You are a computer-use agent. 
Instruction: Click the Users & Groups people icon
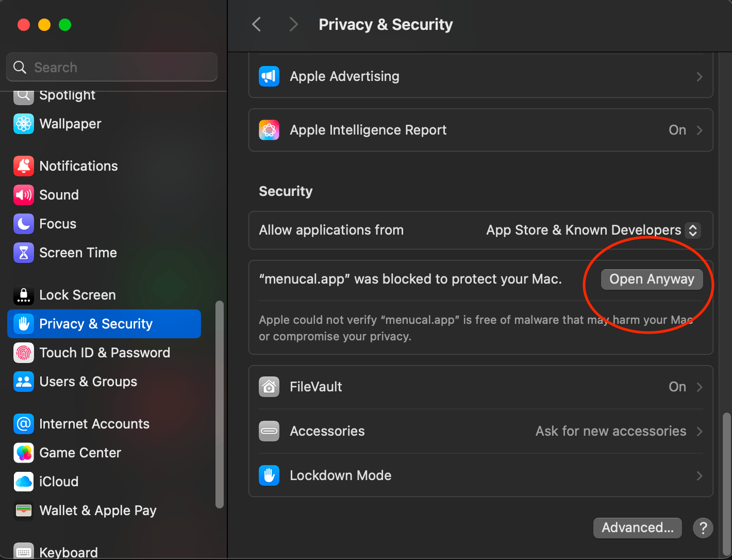pos(24,382)
